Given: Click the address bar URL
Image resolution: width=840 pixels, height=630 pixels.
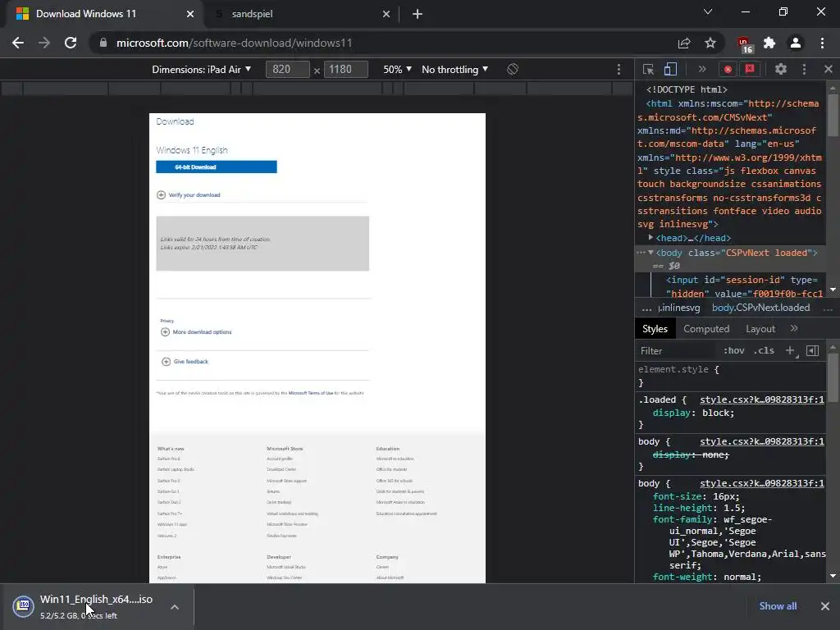Looking at the screenshot, I should (234, 43).
